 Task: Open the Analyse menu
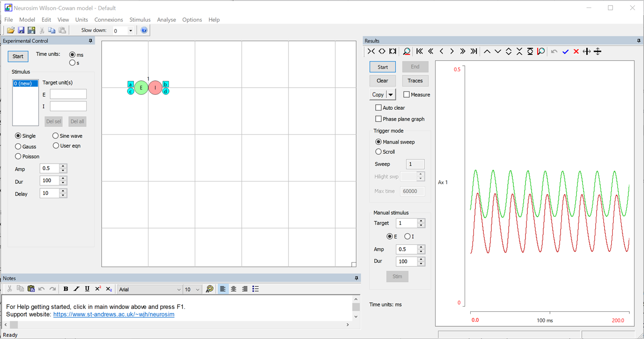pyautogui.click(x=166, y=20)
